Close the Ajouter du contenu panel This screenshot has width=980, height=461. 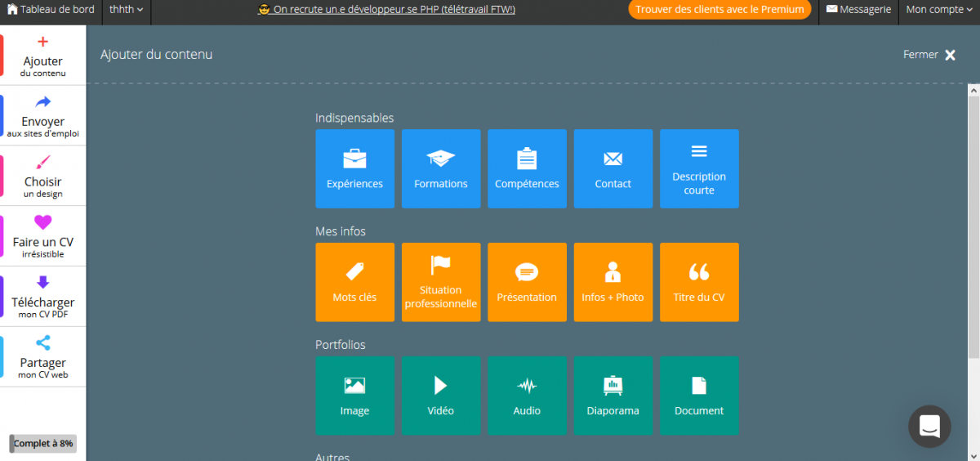(929, 55)
